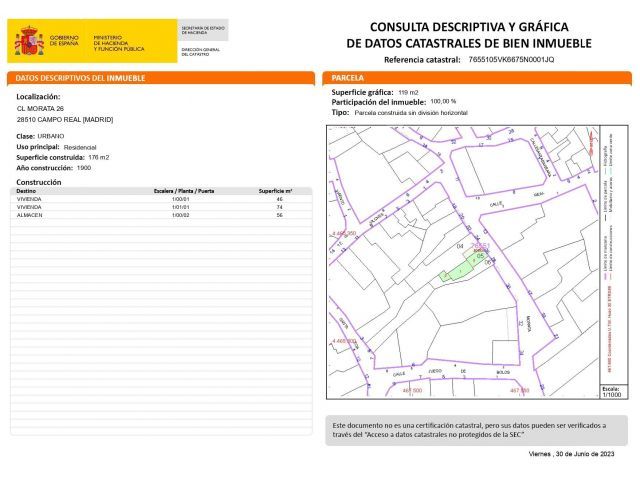Click the Spanish coat of arms emblem

[x=29, y=41]
